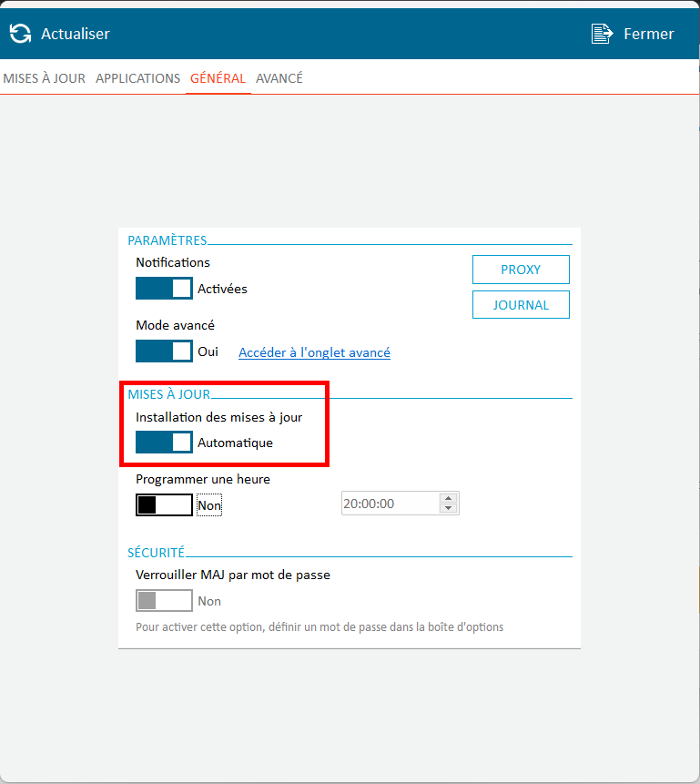
Task: Click the Actualiser label in header
Action: [75, 34]
